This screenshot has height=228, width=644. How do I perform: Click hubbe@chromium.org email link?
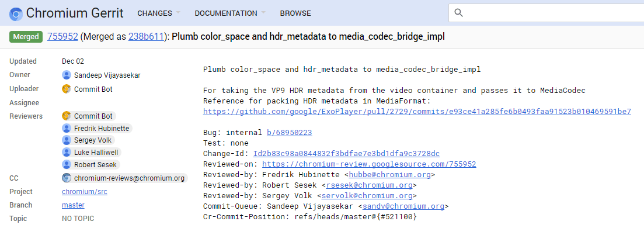(390, 175)
